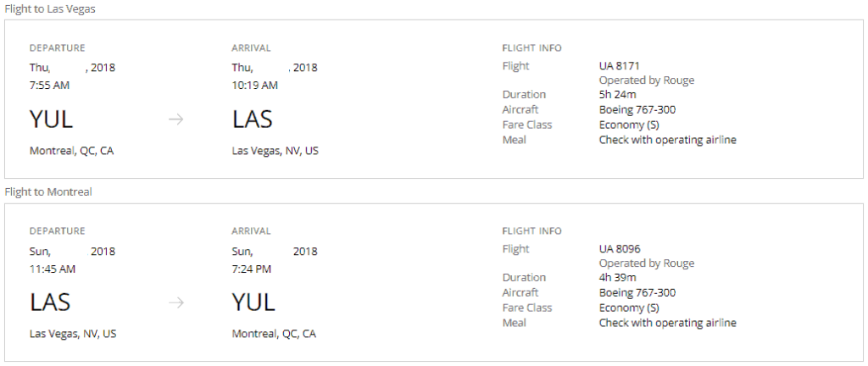Click the arrow icon between LAS and YUL
This screenshot has height=366, width=868.
[x=175, y=302]
